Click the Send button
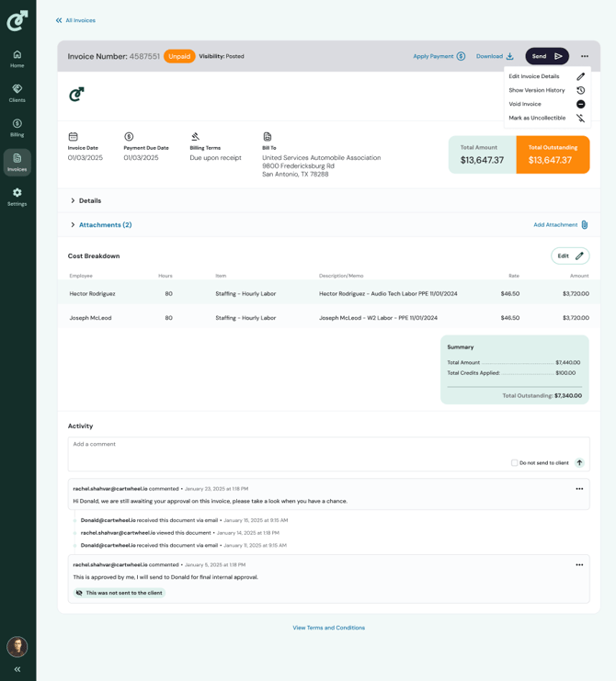Screen dimensions: 616x681 point(546,56)
